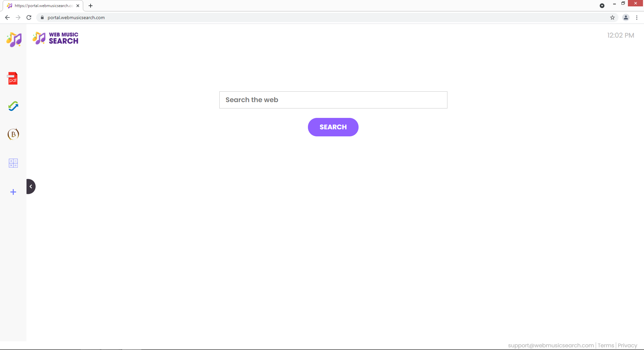
Task: Open the green-blue arrow sidebar shortcut
Action: (13, 106)
